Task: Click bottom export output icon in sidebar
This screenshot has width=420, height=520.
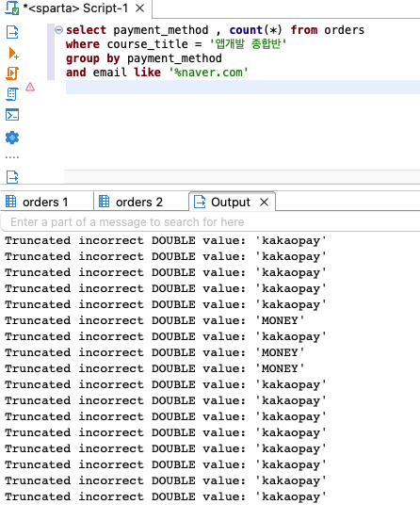Action: 12,177
